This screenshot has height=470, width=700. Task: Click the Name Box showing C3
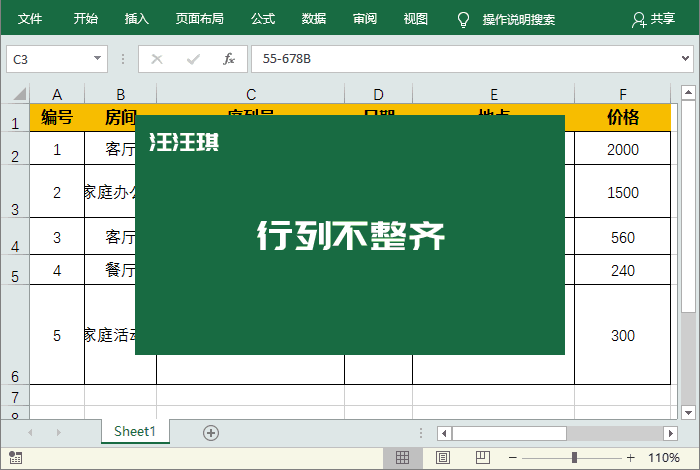[x=49, y=59]
